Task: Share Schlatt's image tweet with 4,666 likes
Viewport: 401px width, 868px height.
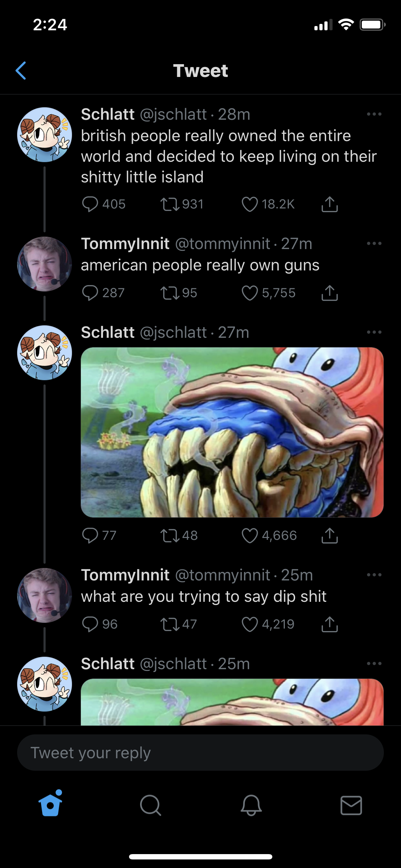Action: coord(329,536)
